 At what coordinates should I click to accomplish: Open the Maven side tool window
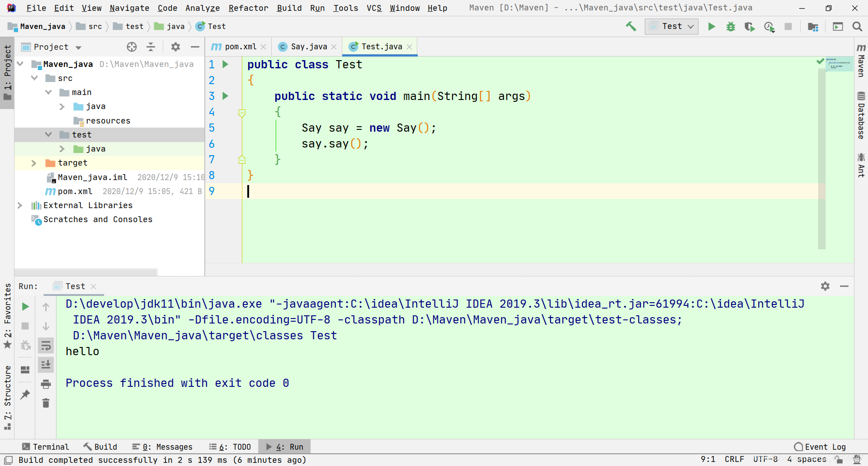tap(861, 60)
